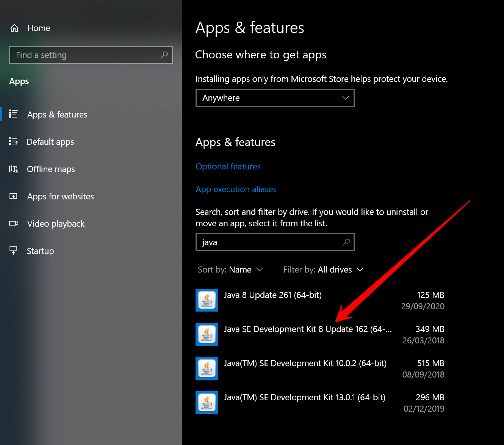Click the Video playback sidebar icon
This screenshot has height=445, width=504.
click(x=14, y=223)
